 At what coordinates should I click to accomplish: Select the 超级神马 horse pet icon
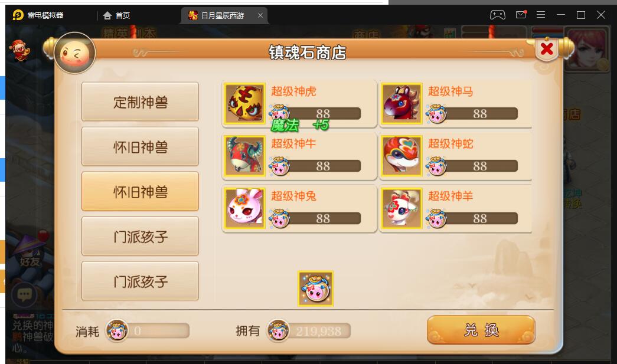click(401, 104)
